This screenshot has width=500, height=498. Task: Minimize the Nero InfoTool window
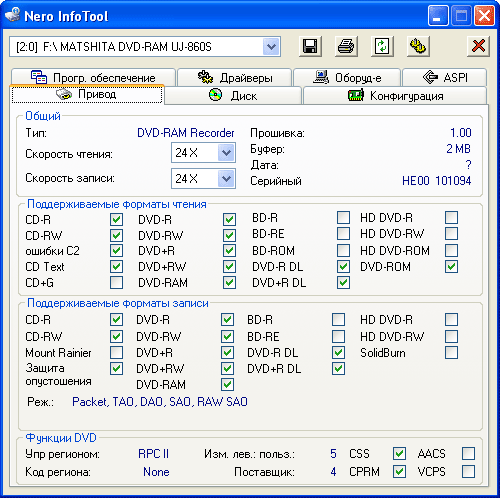[x=438, y=16]
